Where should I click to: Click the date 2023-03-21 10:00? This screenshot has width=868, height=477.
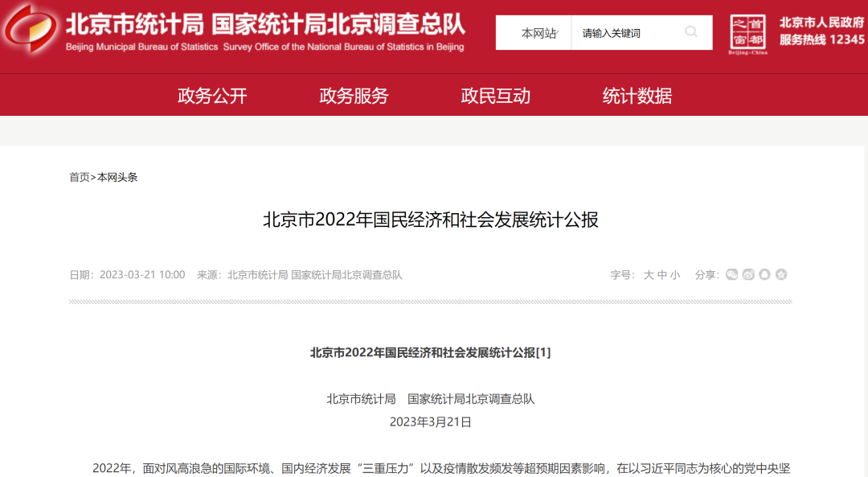click(142, 275)
